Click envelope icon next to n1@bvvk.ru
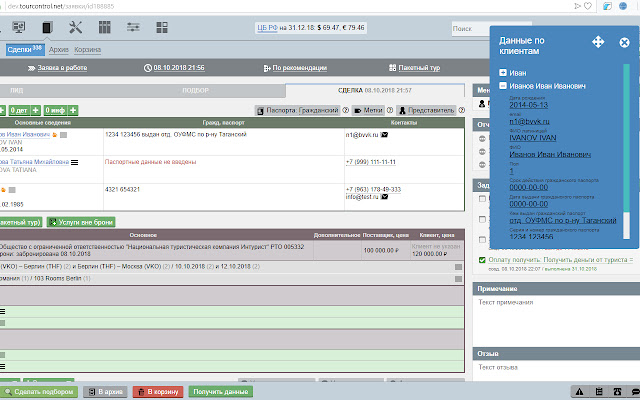The image size is (640, 400). (384, 134)
